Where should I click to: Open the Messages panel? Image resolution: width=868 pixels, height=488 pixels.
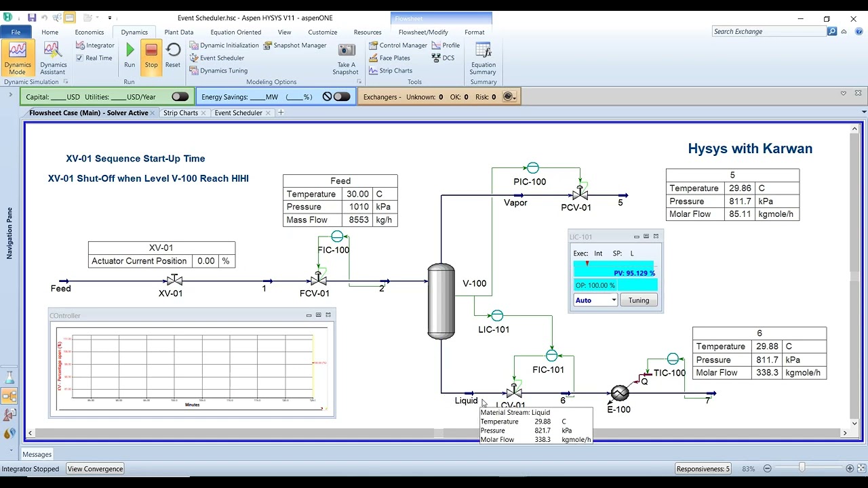coord(37,454)
